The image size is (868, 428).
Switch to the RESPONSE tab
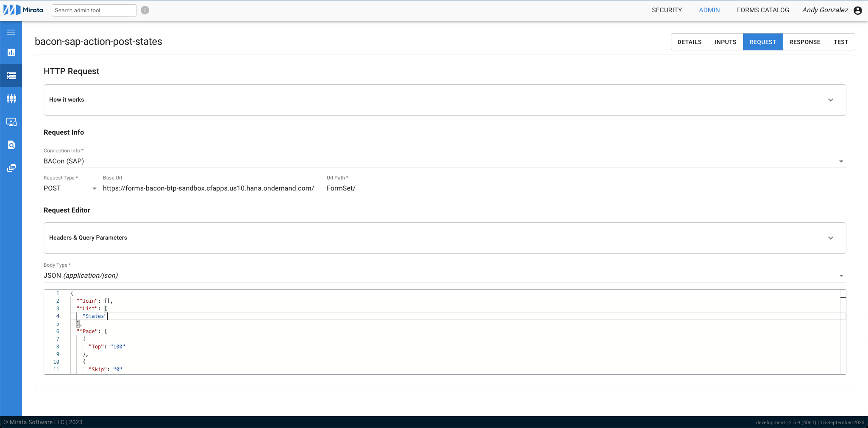pos(805,42)
